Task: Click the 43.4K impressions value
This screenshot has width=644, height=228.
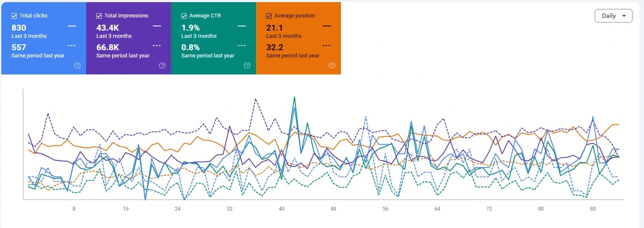Action: point(108,28)
